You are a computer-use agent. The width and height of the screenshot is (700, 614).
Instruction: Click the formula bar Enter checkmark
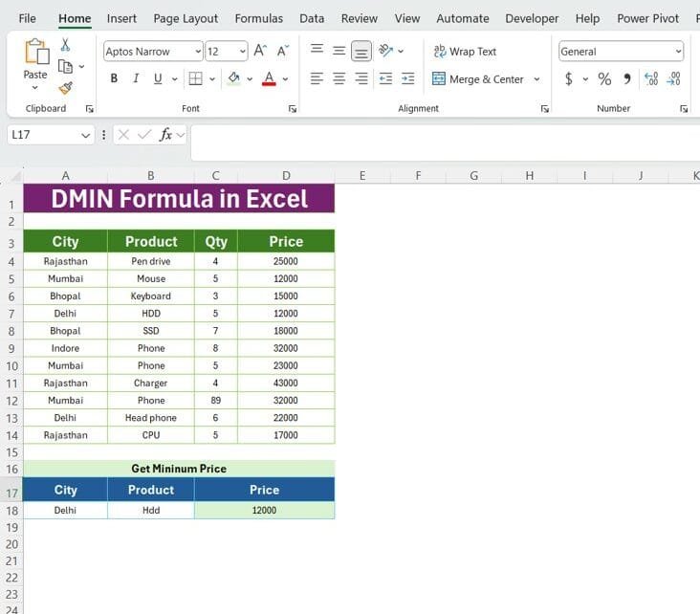click(144, 135)
